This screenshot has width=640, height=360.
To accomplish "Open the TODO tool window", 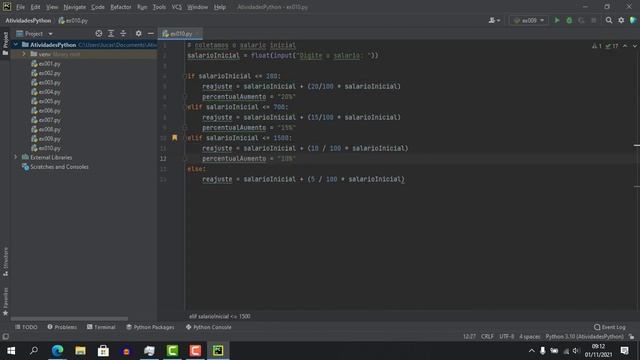I will point(26,327).
